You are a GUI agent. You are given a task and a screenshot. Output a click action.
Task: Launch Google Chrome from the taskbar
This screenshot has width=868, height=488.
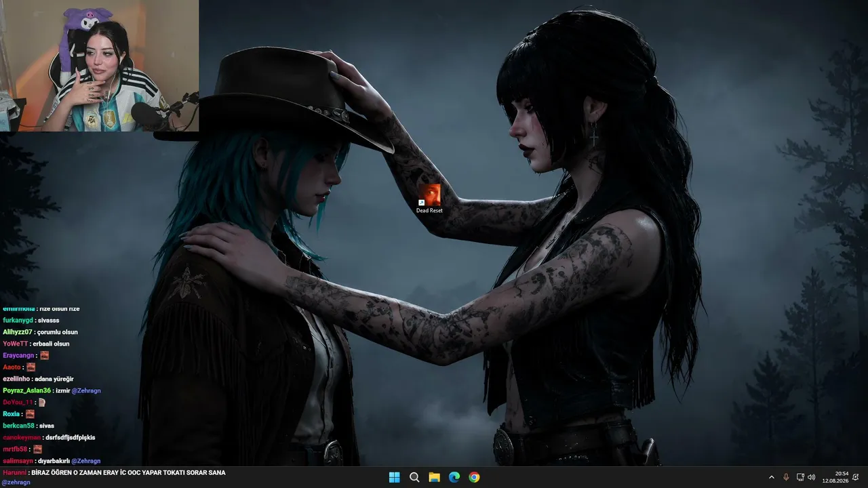click(x=474, y=477)
